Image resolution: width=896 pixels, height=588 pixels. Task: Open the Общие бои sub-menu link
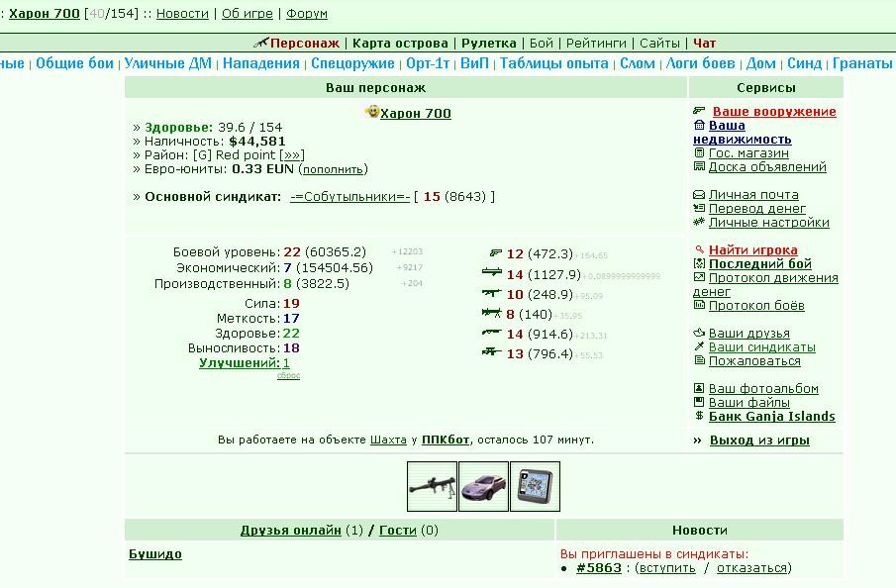75,62
